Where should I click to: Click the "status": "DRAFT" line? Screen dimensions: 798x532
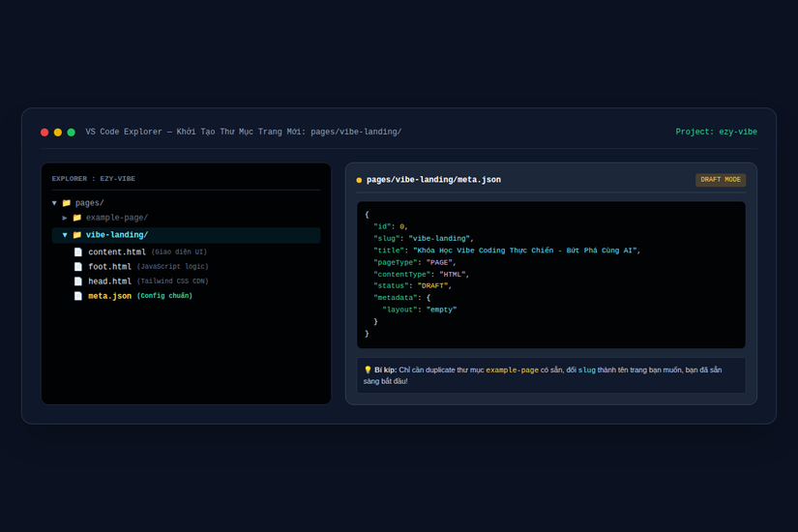click(x=413, y=286)
